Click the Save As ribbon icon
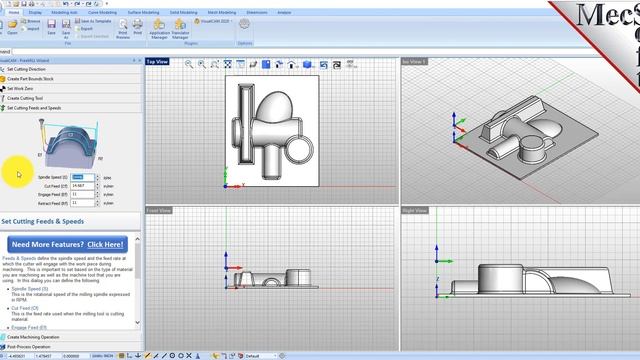 point(66,29)
